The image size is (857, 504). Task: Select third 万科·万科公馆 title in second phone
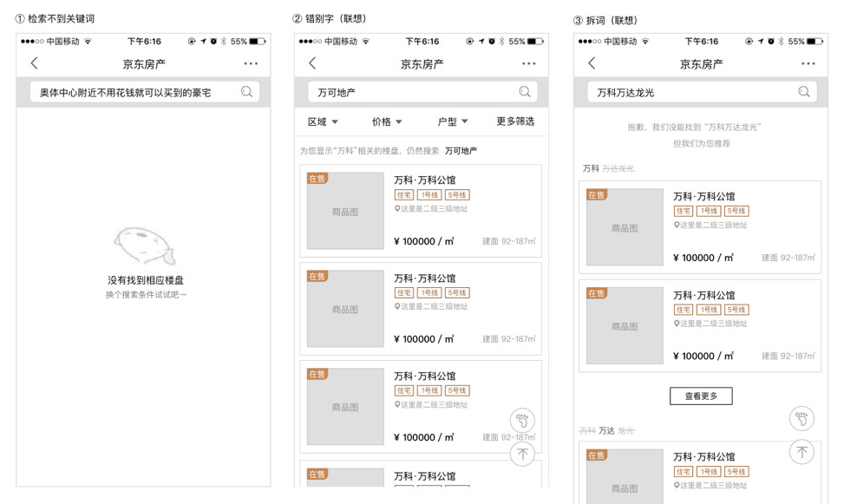[x=425, y=376]
